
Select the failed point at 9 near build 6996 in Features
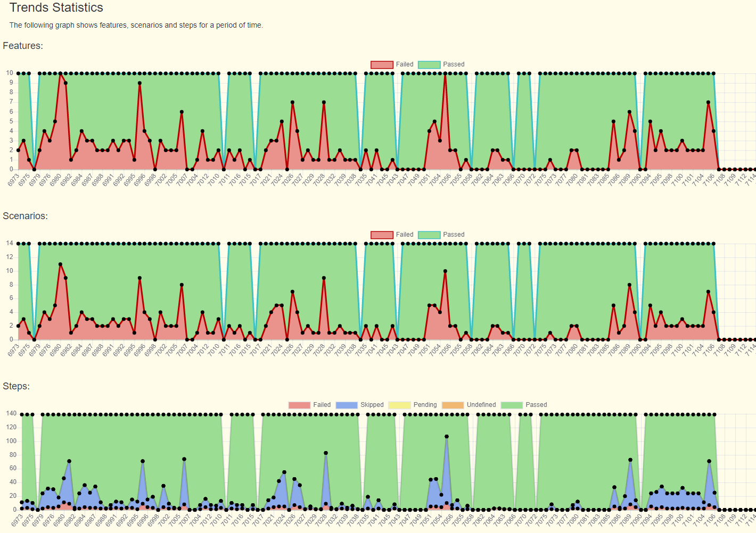pos(139,83)
